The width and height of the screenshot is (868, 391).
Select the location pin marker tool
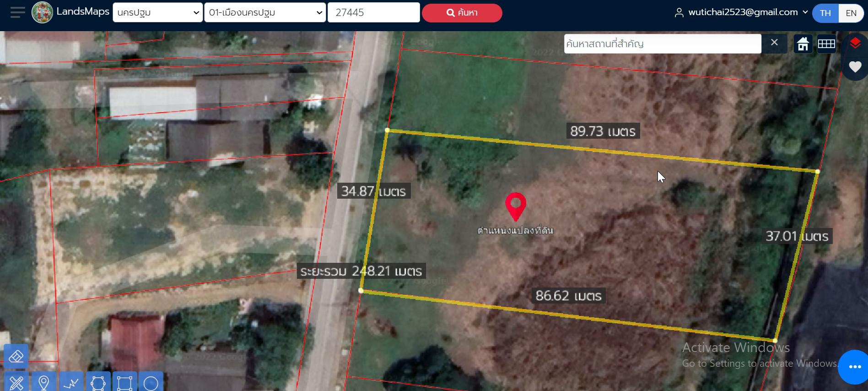(44, 382)
